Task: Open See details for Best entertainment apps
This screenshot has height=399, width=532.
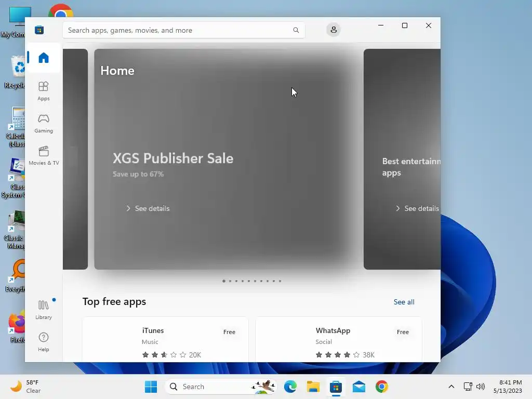Action: [x=418, y=208]
